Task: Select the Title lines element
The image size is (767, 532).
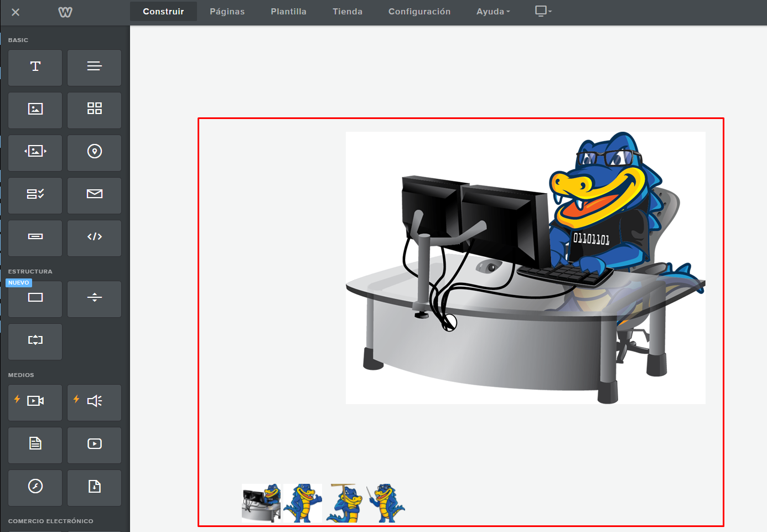Action: (95, 68)
